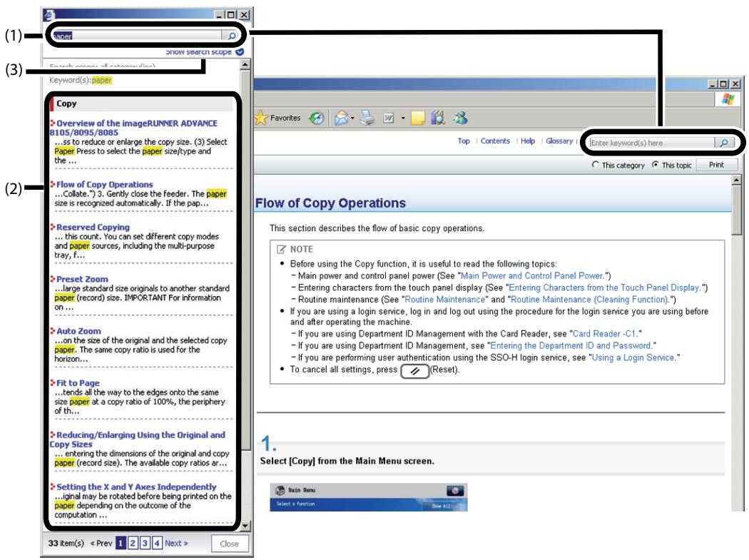749x560 pixels.
Task: Open the 'Flow of Copy Operations' search result
Action: 104,185
